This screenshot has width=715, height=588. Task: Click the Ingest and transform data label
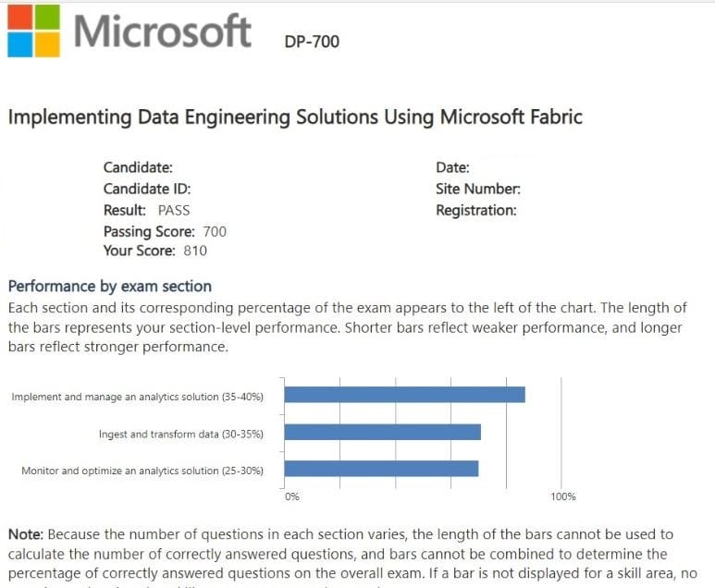(180, 434)
